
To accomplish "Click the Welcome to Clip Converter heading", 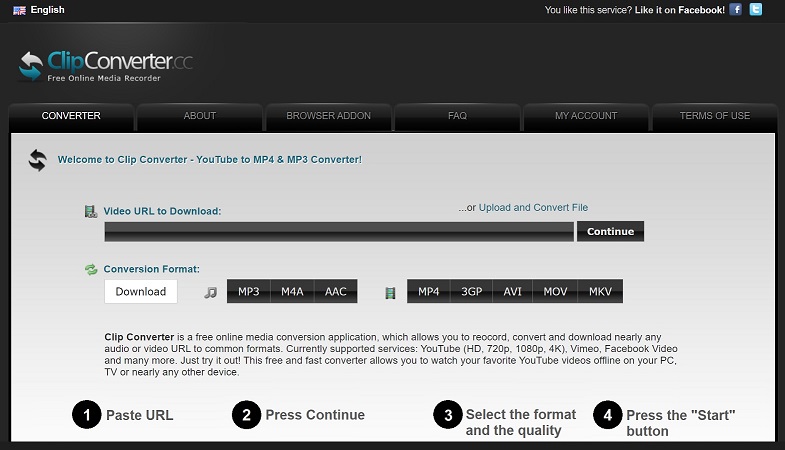I will click(x=209, y=160).
